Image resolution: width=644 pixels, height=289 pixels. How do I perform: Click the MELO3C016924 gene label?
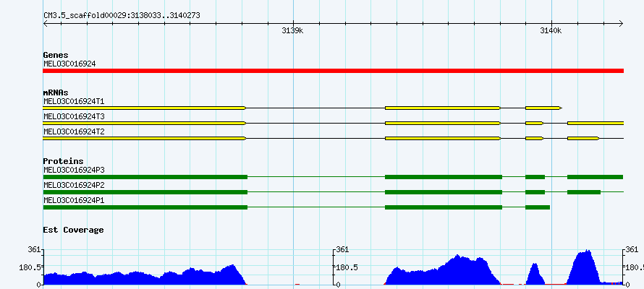click(x=69, y=64)
